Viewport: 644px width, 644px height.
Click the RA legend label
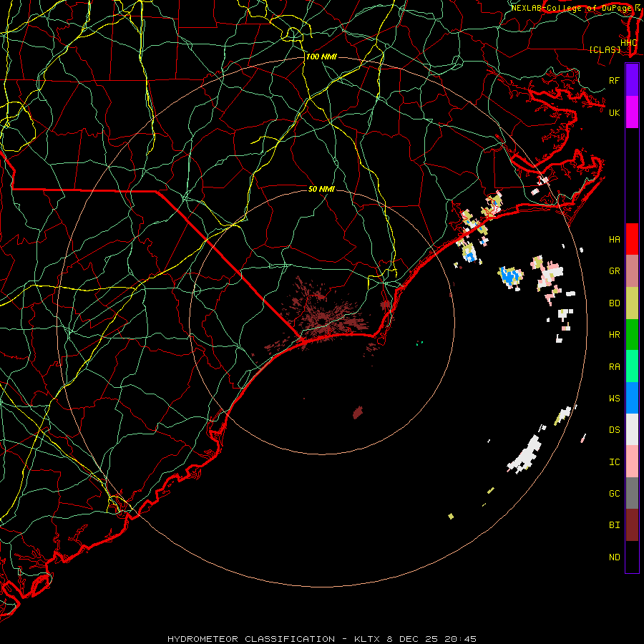pyautogui.click(x=614, y=367)
